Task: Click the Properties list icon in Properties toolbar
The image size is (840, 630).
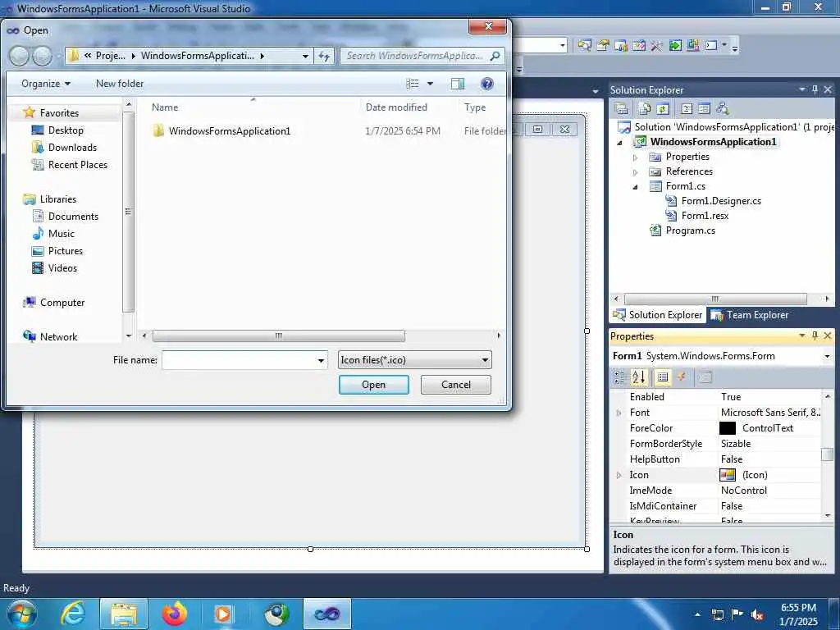Action: 663,377
